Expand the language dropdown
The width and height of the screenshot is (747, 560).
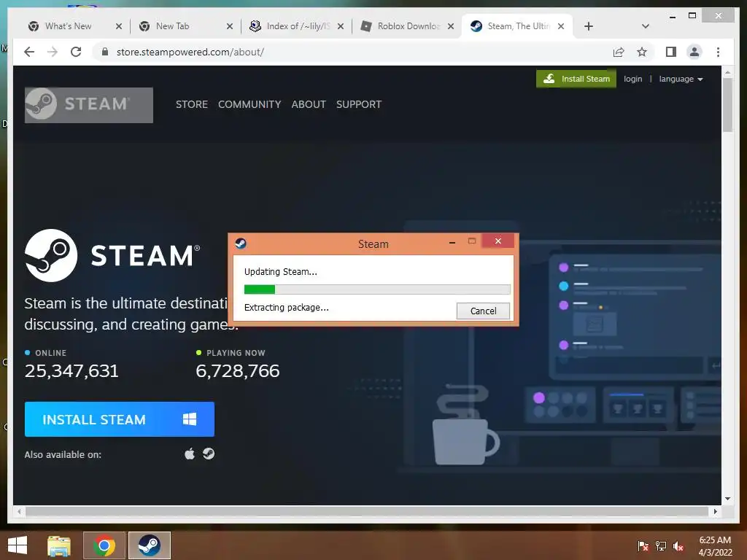(681, 79)
